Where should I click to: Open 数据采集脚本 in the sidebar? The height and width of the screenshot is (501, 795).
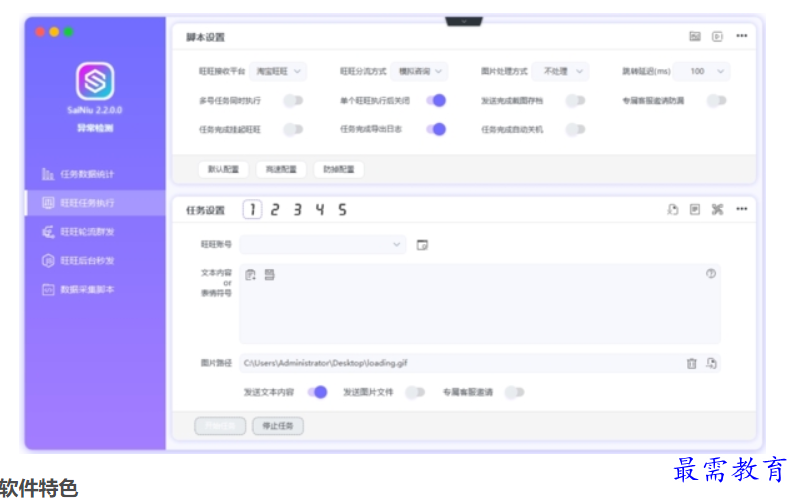(95, 290)
